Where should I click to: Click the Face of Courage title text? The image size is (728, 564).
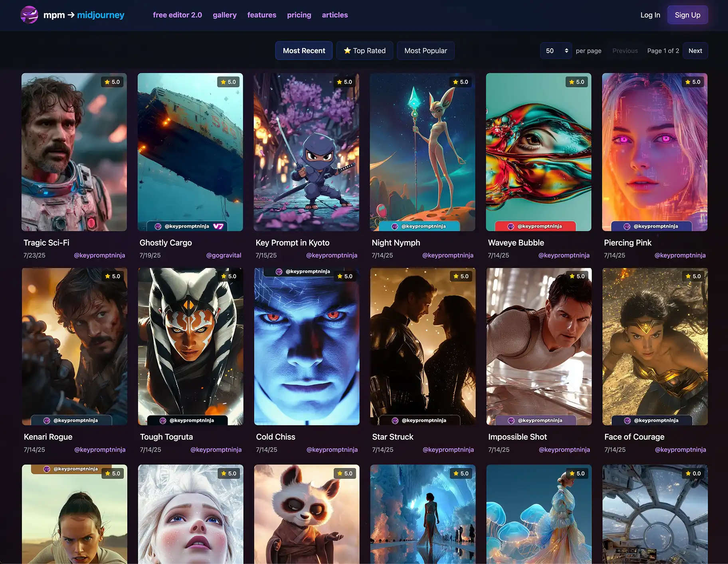635,437
